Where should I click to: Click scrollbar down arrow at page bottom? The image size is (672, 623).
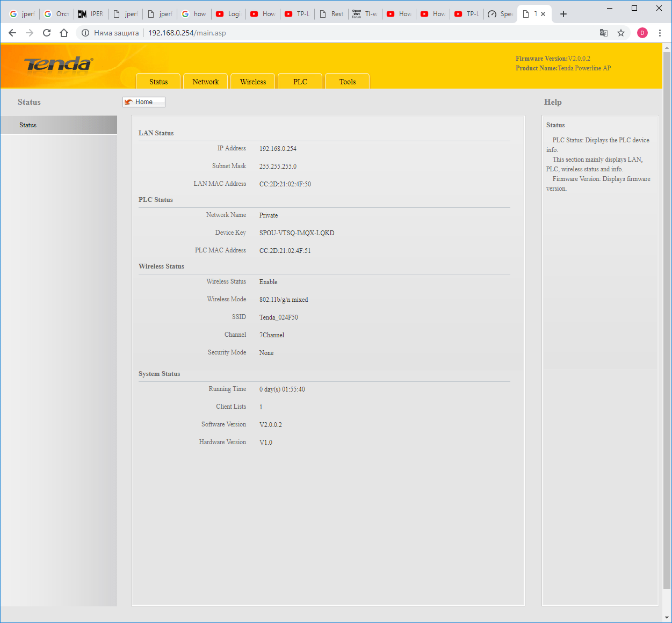667,618
